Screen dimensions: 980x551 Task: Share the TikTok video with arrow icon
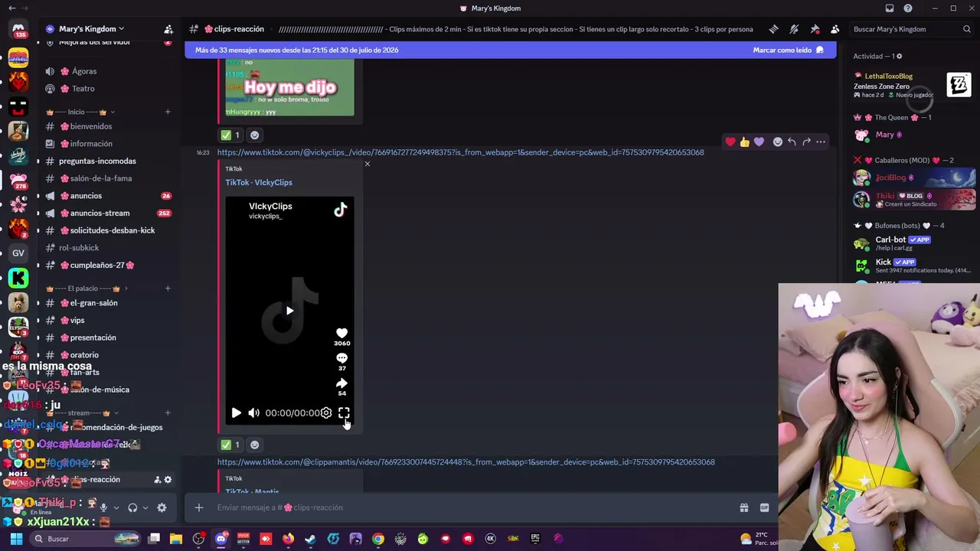tap(341, 383)
